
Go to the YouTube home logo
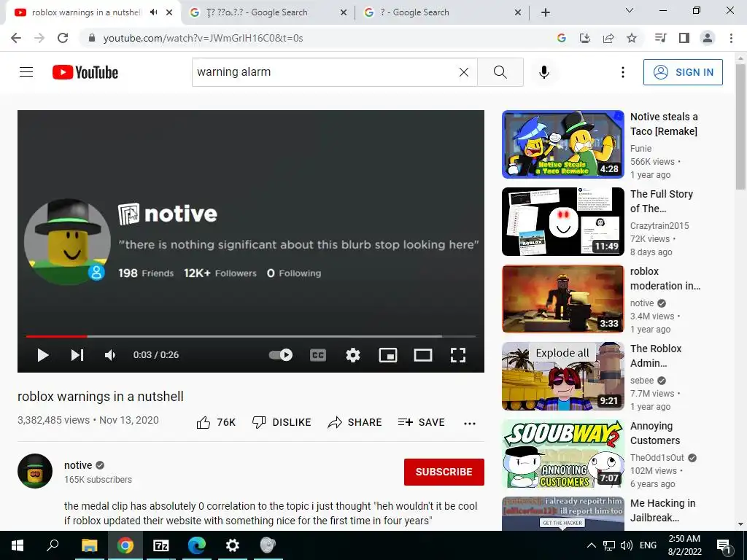[85, 72]
